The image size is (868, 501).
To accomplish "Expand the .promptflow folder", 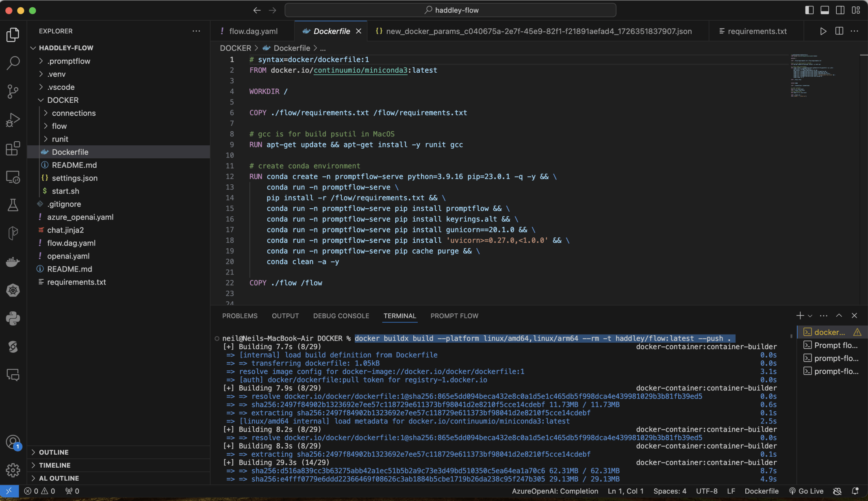I will pyautogui.click(x=69, y=61).
